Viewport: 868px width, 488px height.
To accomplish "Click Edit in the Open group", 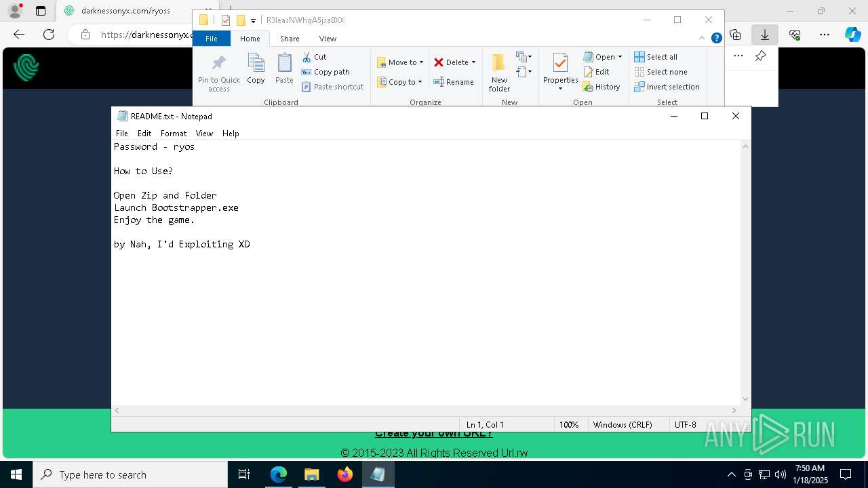I will 596,72.
